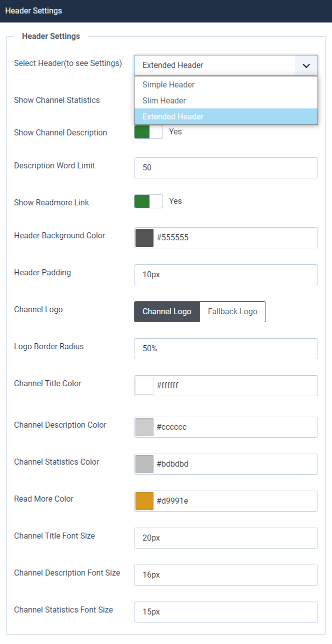The height and width of the screenshot is (644, 332).
Task: Pick the Channel Statistics Color swatch
Action: pos(144,464)
